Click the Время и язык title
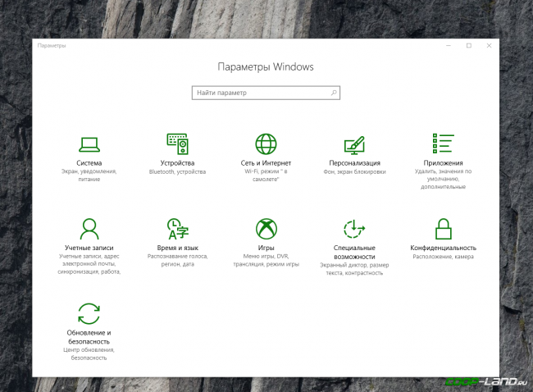The height and width of the screenshot is (392, 533). (x=177, y=248)
